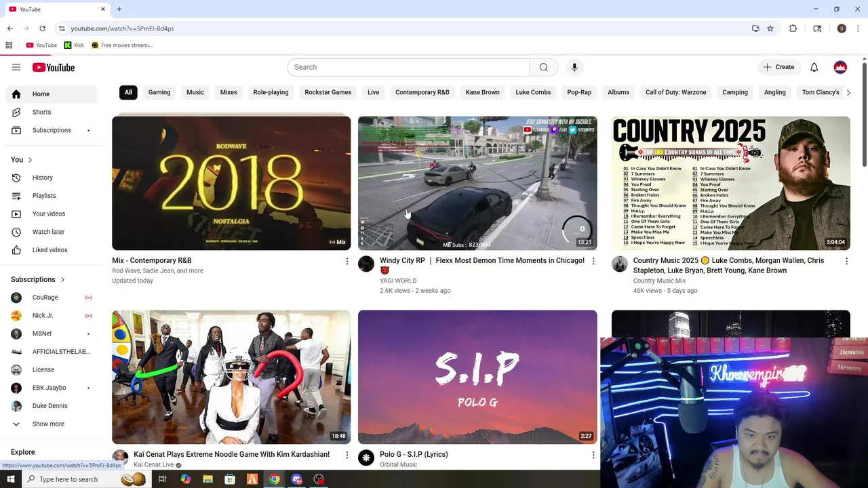The height and width of the screenshot is (488, 868).
Task: Select the Call of Duty: Warzone chip
Action: [x=676, y=92]
